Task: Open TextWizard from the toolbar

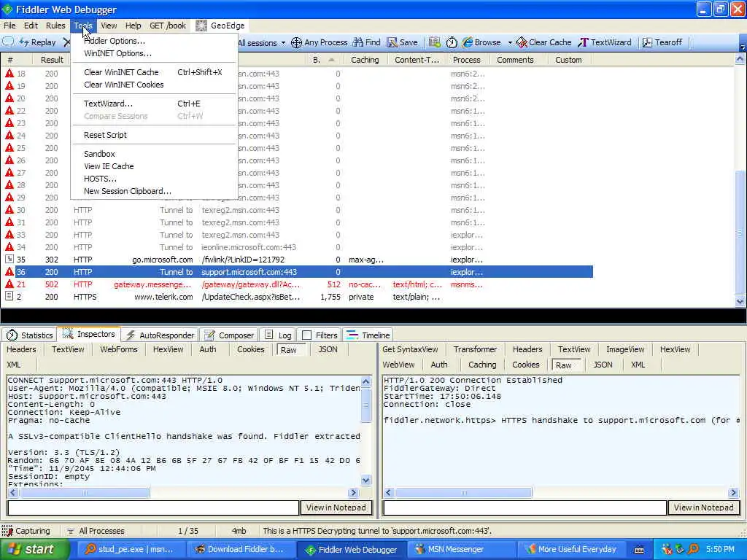Action: tap(605, 42)
